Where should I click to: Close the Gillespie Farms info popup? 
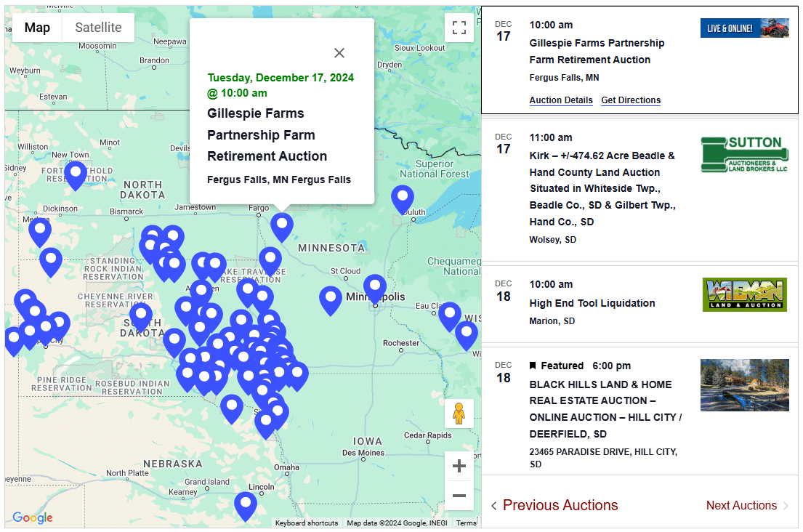(339, 53)
